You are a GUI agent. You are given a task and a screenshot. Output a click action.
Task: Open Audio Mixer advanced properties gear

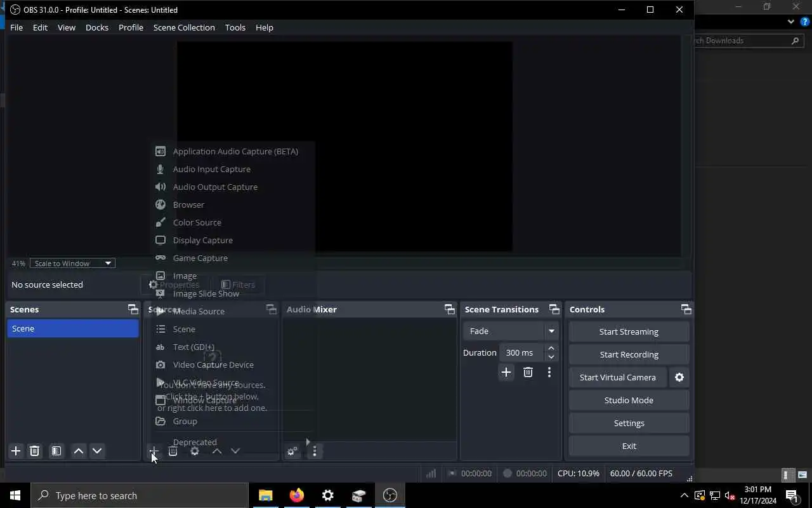pos(292,451)
